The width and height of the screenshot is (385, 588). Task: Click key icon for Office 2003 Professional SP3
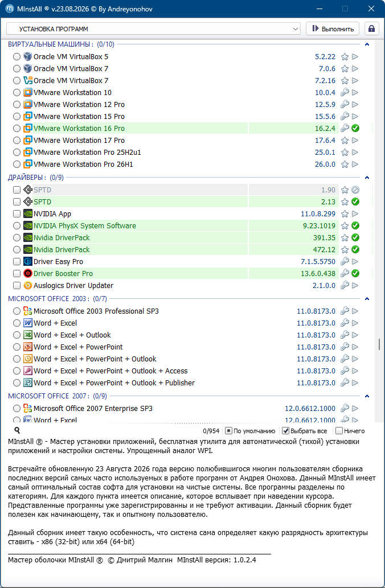pos(345,311)
